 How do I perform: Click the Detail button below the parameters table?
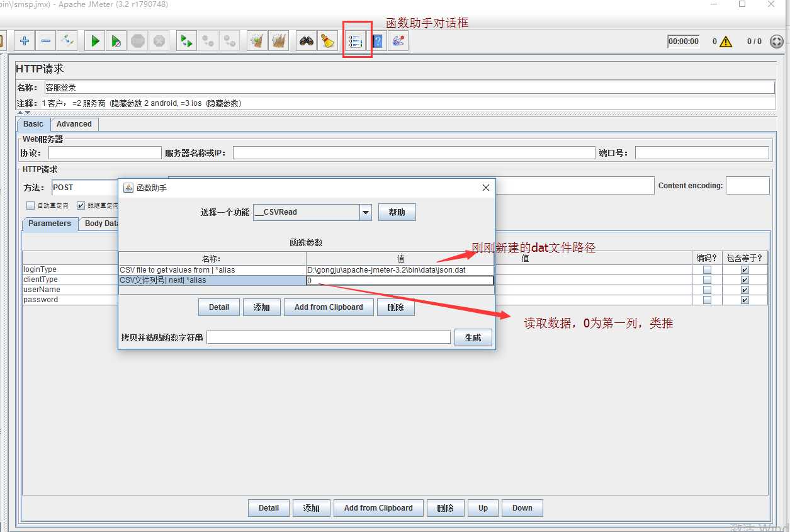click(269, 508)
